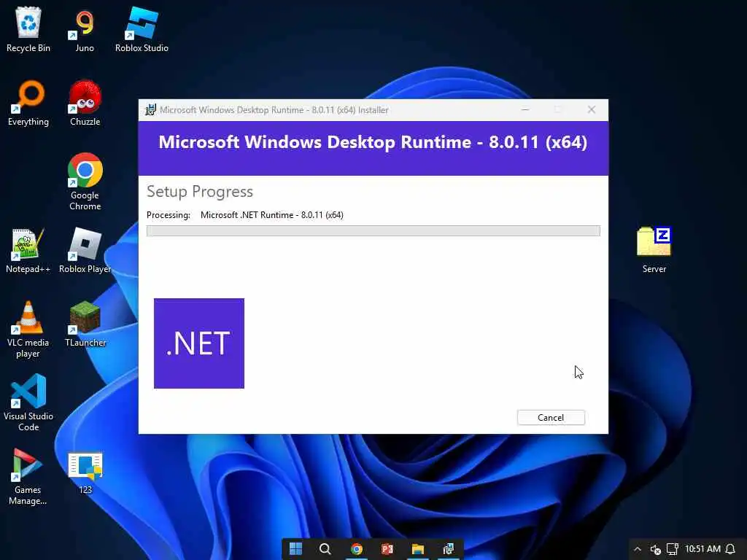
Task: Select the Chuzzle game shortcut
Action: pyautogui.click(x=85, y=104)
